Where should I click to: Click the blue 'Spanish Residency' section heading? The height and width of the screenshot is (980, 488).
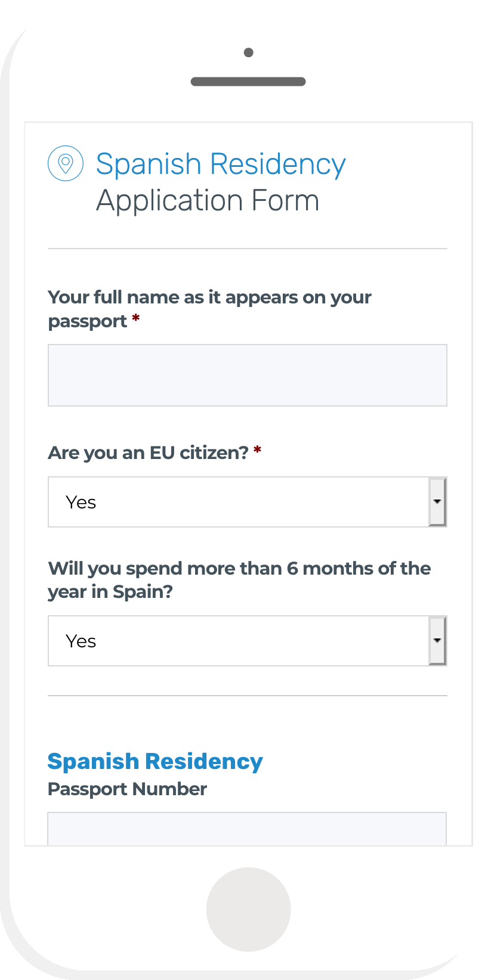pyautogui.click(x=155, y=762)
